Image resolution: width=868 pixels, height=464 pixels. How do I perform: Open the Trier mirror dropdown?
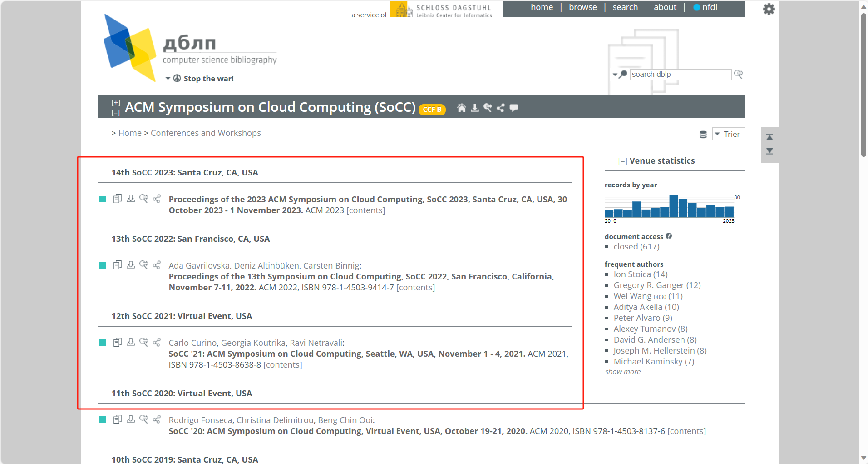(x=728, y=134)
